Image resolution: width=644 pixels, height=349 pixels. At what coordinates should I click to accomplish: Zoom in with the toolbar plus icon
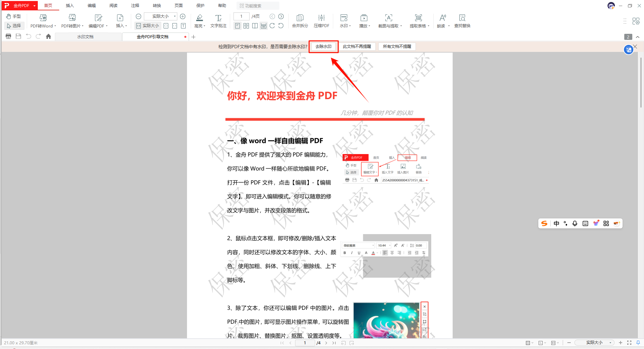click(x=183, y=16)
